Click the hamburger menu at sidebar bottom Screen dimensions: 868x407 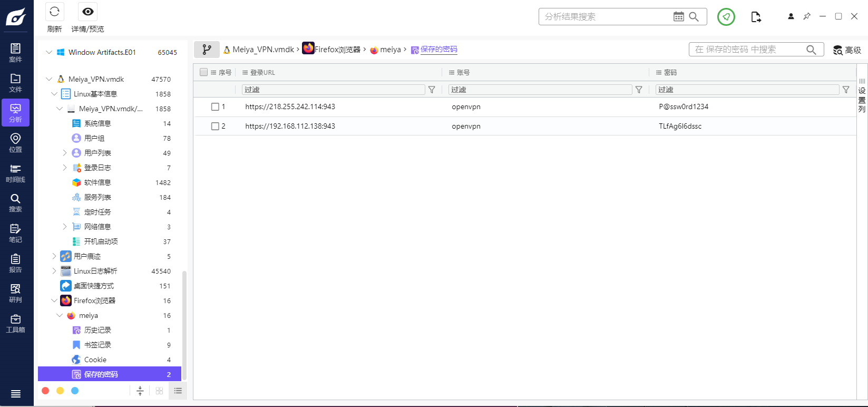[x=16, y=394]
